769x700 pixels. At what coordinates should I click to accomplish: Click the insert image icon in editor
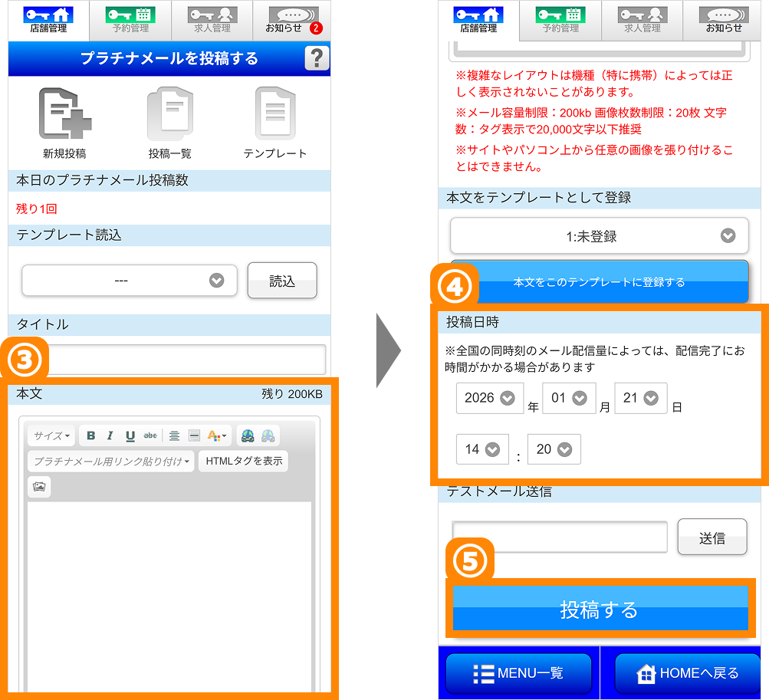38,486
